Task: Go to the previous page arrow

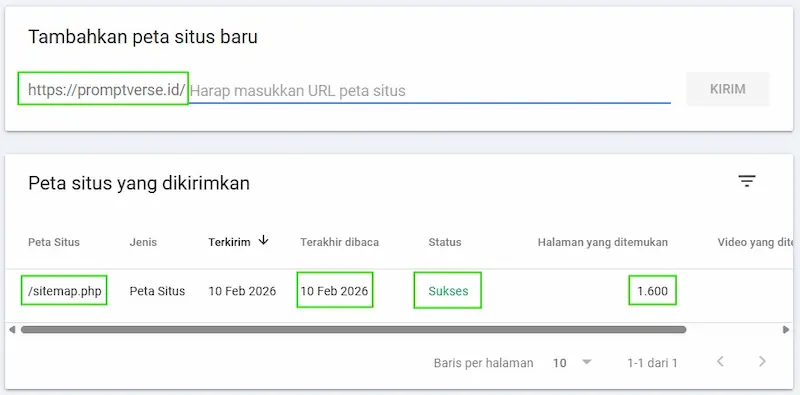Action: point(720,362)
